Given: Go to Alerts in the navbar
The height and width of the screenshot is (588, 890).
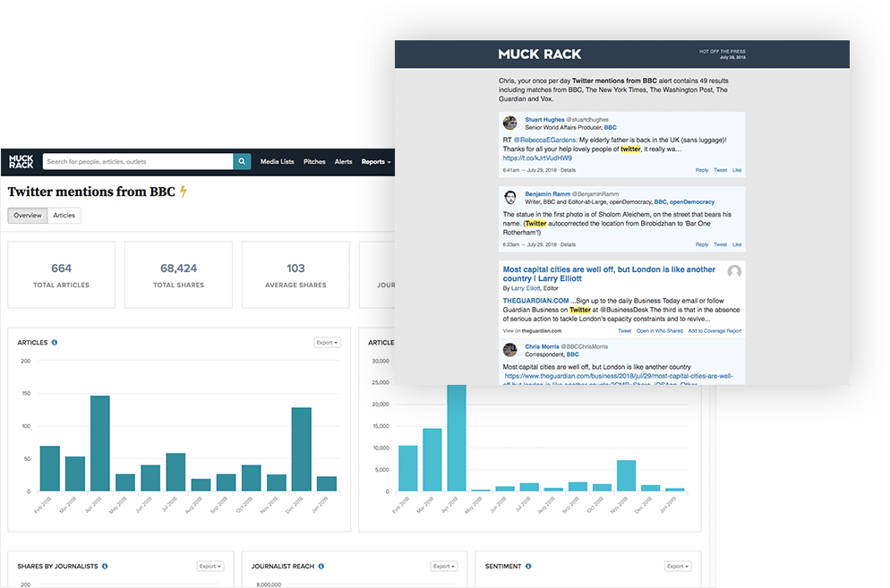Looking at the screenshot, I should (344, 162).
